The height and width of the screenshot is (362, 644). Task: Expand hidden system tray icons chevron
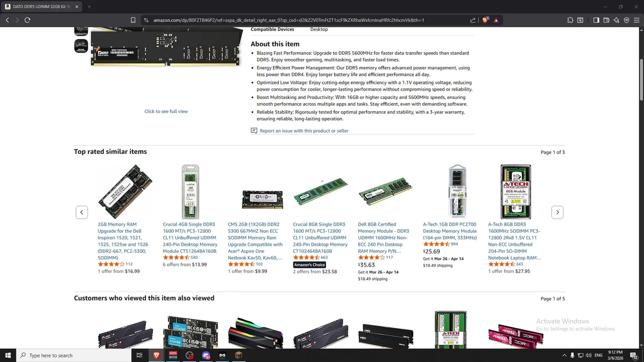[564, 355]
